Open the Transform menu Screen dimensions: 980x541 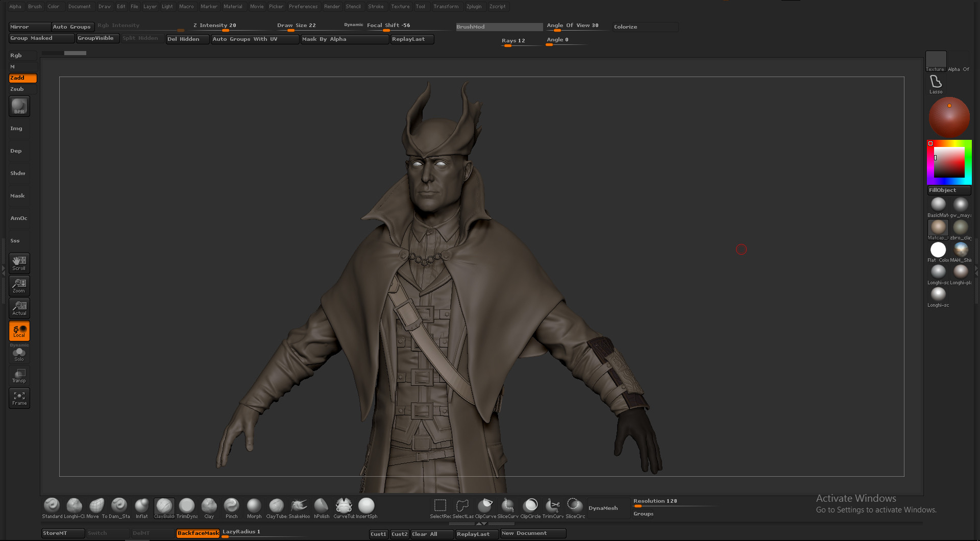coord(446,7)
